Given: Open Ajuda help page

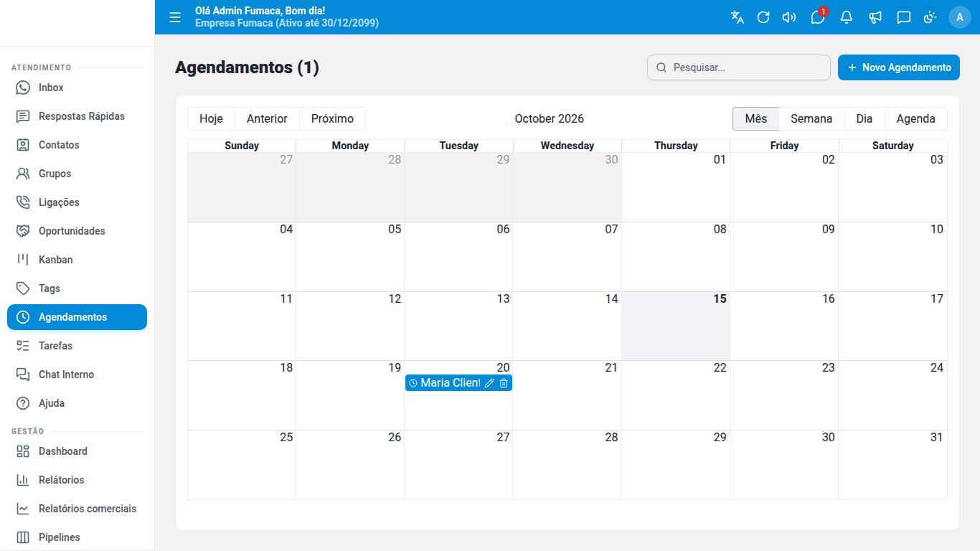Looking at the screenshot, I should click(x=77, y=403).
